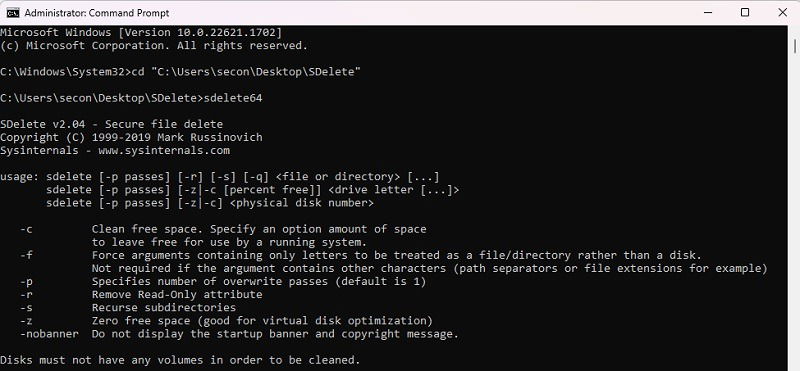Click the "SDelete v2.04 - Secure file delete" line
Screen dimensions: 800x371
click(111, 124)
